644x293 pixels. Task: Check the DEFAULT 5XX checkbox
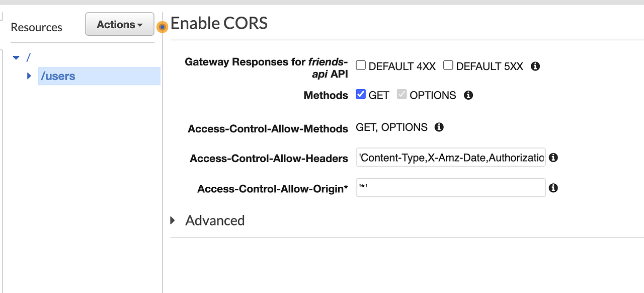[x=448, y=65]
